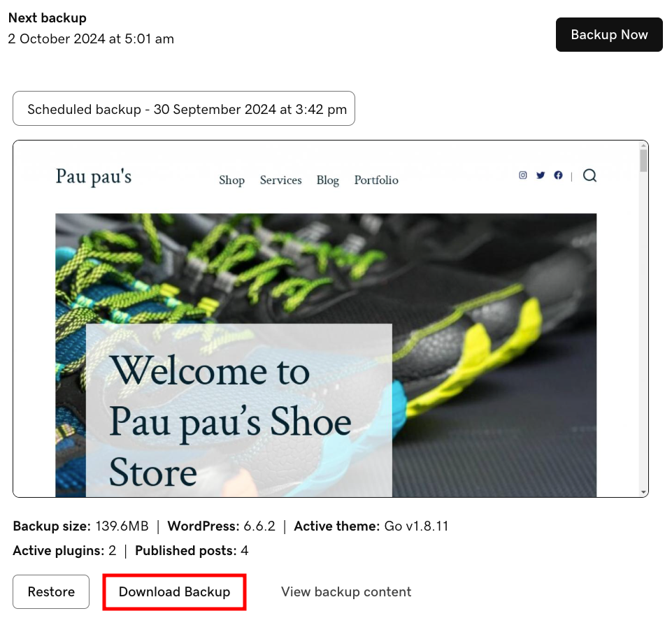This screenshot has width=672, height=618.
Task: Open the Blog menu item
Action: [x=328, y=180]
